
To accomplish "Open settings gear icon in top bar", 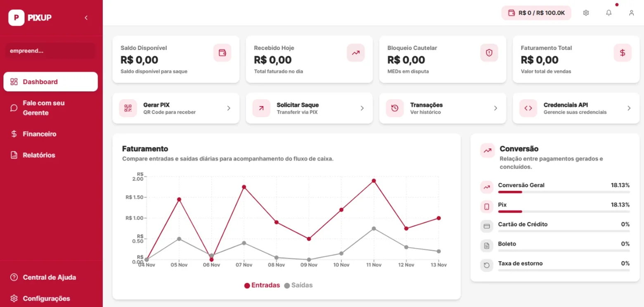I will coord(586,13).
